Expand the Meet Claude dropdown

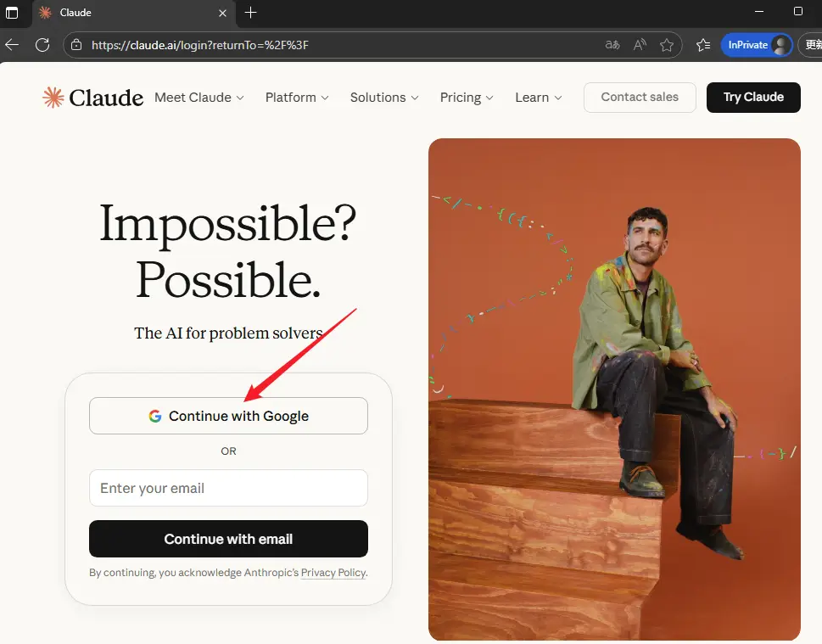pyautogui.click(x=199, y=98)
